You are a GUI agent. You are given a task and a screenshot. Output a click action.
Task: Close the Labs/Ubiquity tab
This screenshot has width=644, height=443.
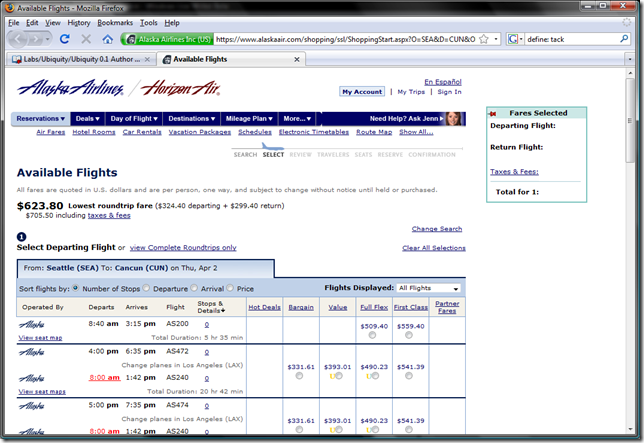(x=147, y=60)
